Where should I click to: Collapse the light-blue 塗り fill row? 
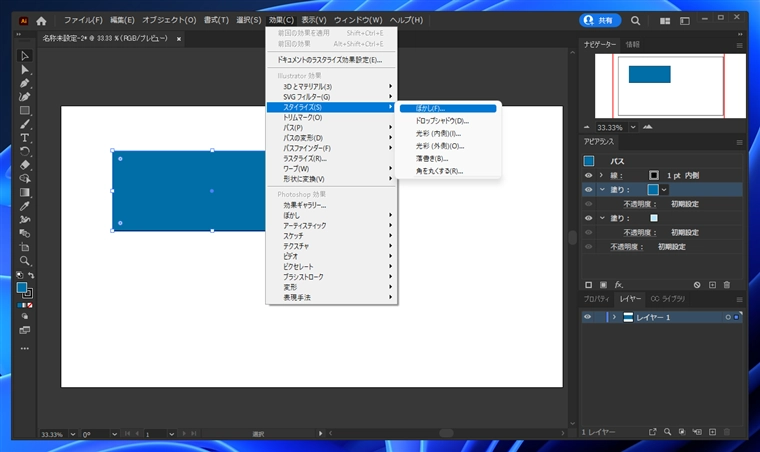(x=602, y=218)
